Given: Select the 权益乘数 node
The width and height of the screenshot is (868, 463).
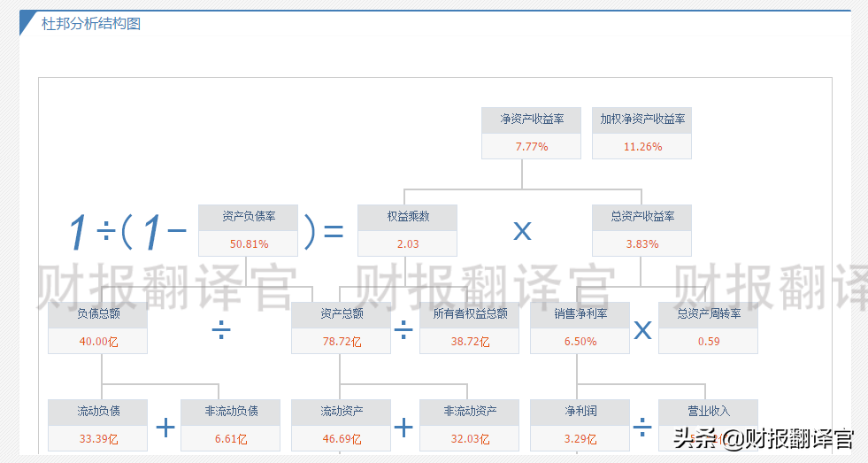Looking at the screenshot, I should click(x=407, y=230).
